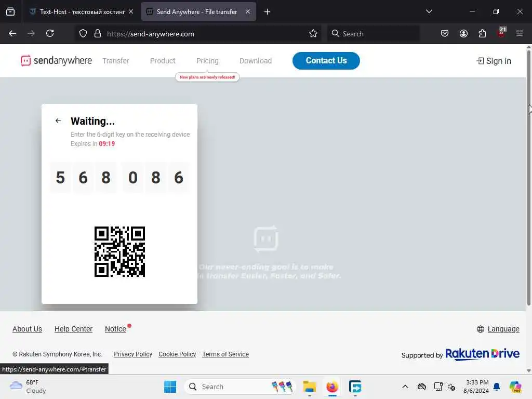The image size is (532, 399).
Task: Click the Contact Us button
Action: tap(326, 61)
